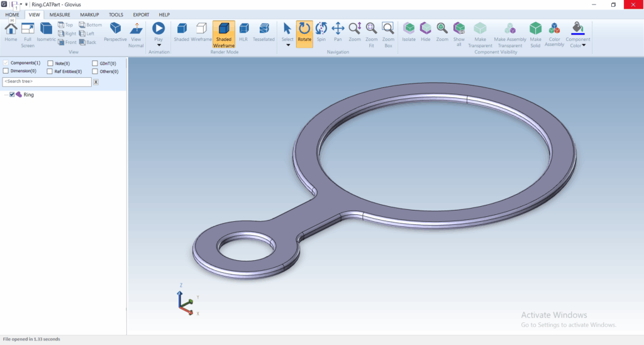Click into the Search tree field
This screenshot has width=644, height=345.
[47, 82]
